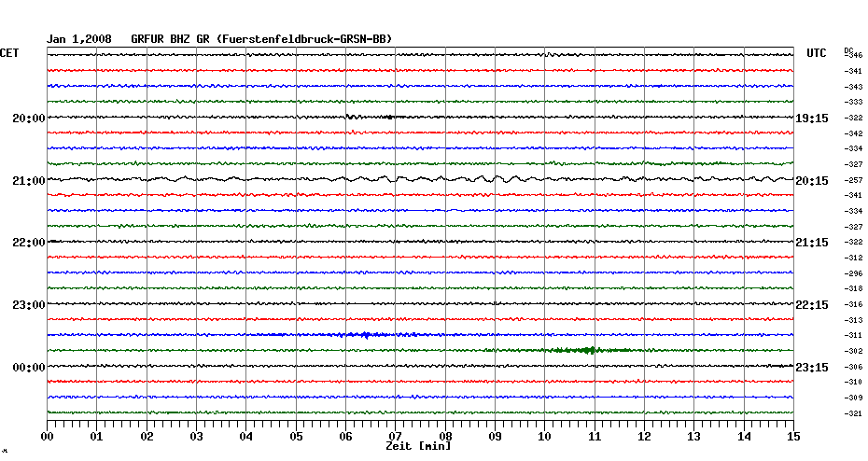Click '(Fuerstenfeldbruck-GRSN-BB)' in the title
This screenshot has width=868, height=461.
304,39
